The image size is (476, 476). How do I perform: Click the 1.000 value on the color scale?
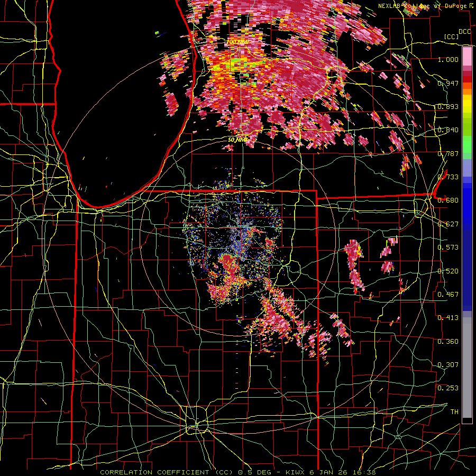tap(448, 59)
